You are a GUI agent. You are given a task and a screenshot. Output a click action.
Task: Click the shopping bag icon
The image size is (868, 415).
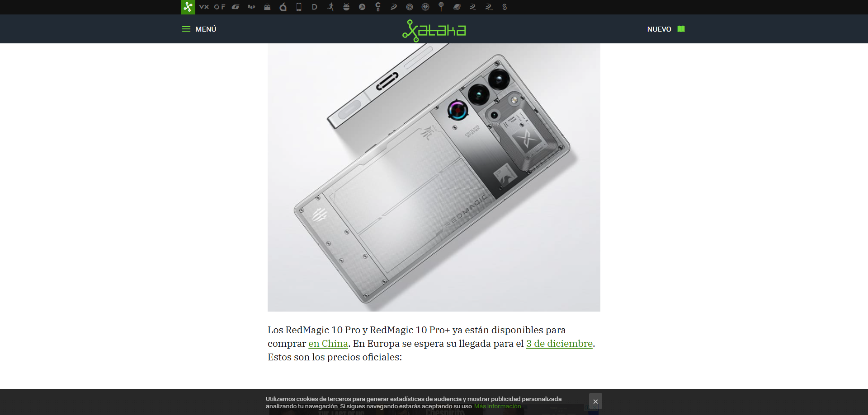(267, 7)
